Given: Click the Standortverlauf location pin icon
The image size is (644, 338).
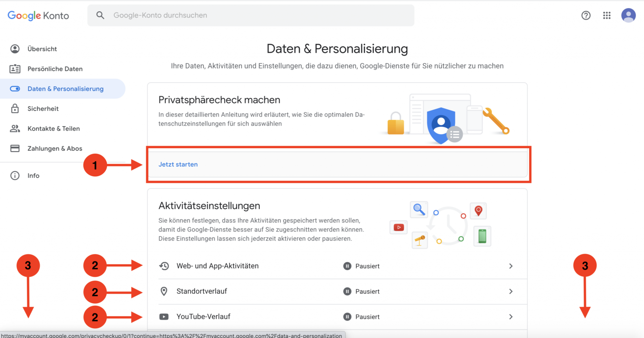Looking at the screenshot, I should point(164,291).
